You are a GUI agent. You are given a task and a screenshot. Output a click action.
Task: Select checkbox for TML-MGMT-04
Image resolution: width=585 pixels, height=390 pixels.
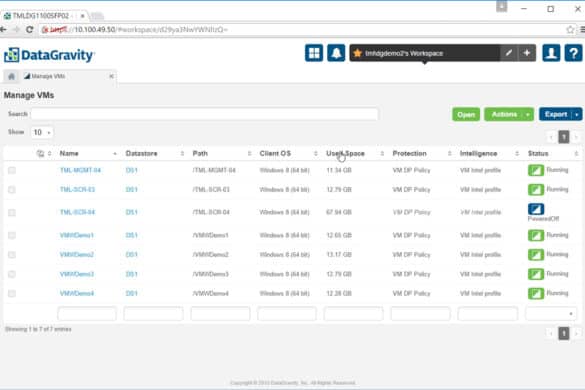[12, 170]
